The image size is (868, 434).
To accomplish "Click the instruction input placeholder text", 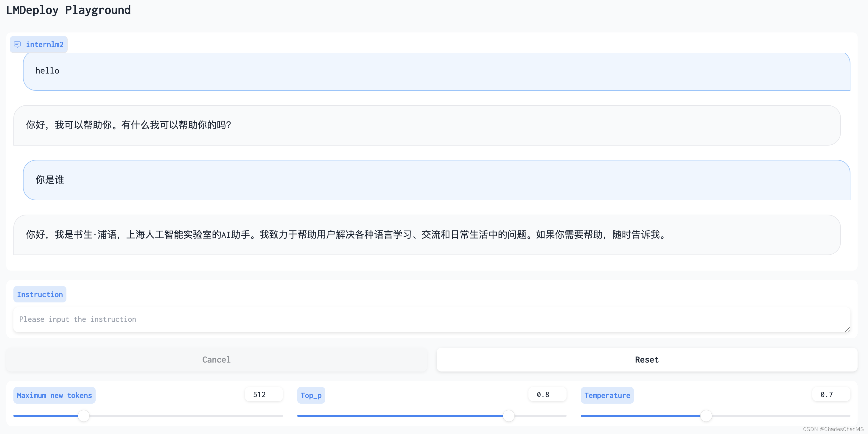I will [77, 319].
